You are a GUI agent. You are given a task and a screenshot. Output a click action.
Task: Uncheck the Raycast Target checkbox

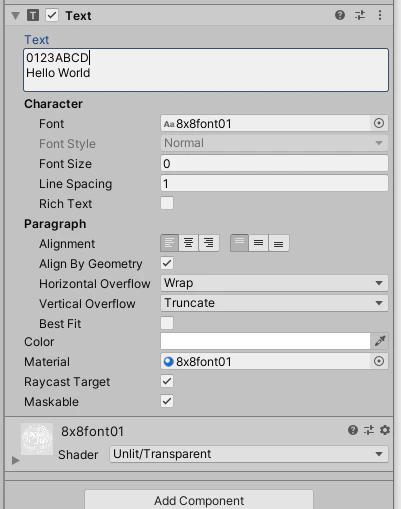coord(167,381)
